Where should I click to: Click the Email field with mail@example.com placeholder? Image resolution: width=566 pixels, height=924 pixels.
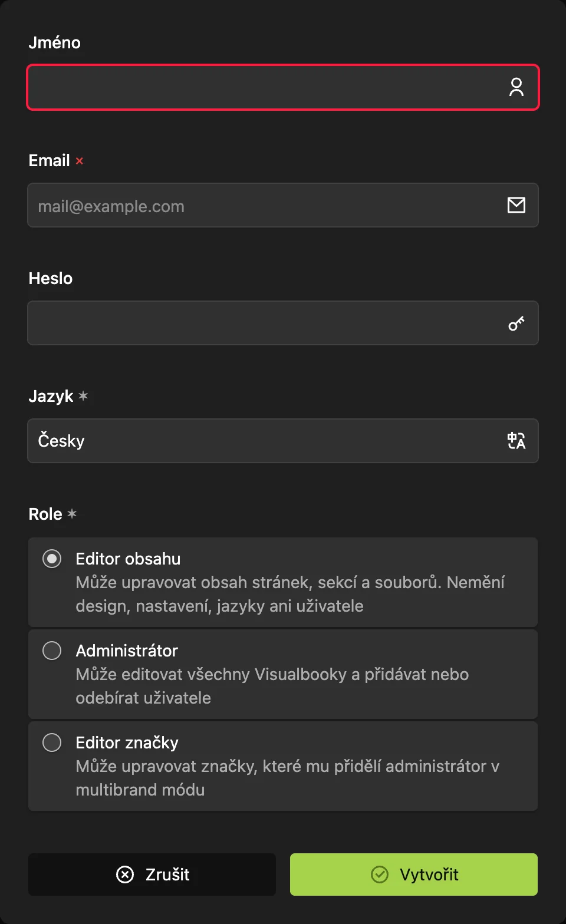click(x=283, y=205)
